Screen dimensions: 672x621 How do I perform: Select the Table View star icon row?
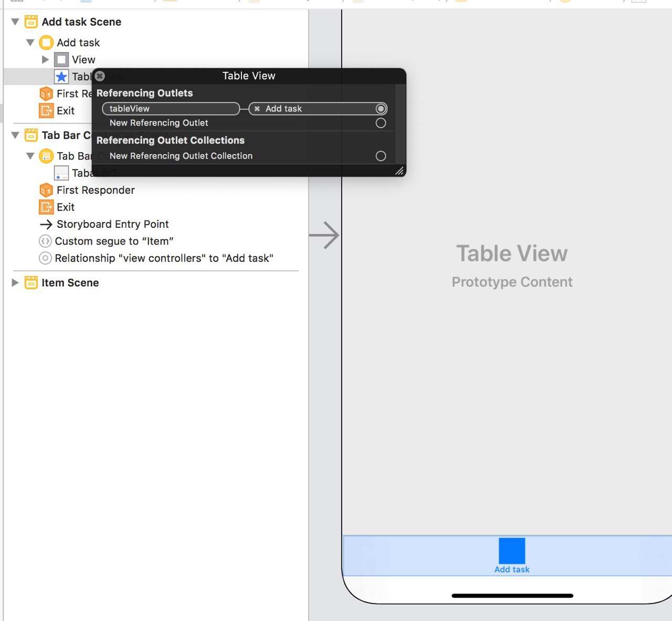[61, 77]
